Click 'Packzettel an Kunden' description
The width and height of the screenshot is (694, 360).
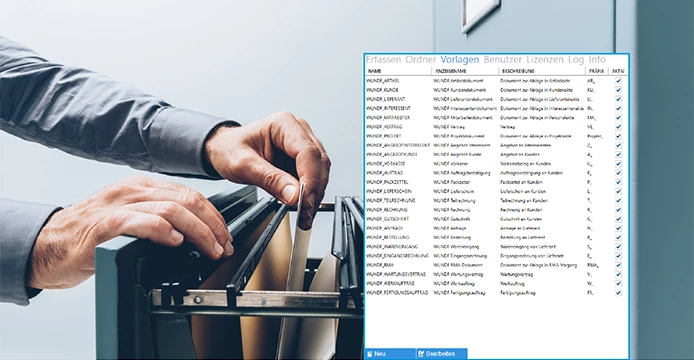tap(521, 182)
